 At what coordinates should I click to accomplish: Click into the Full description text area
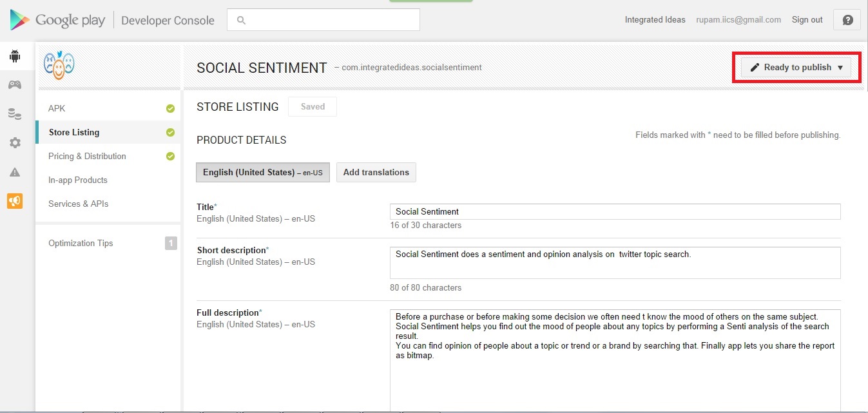click(615, 361)
